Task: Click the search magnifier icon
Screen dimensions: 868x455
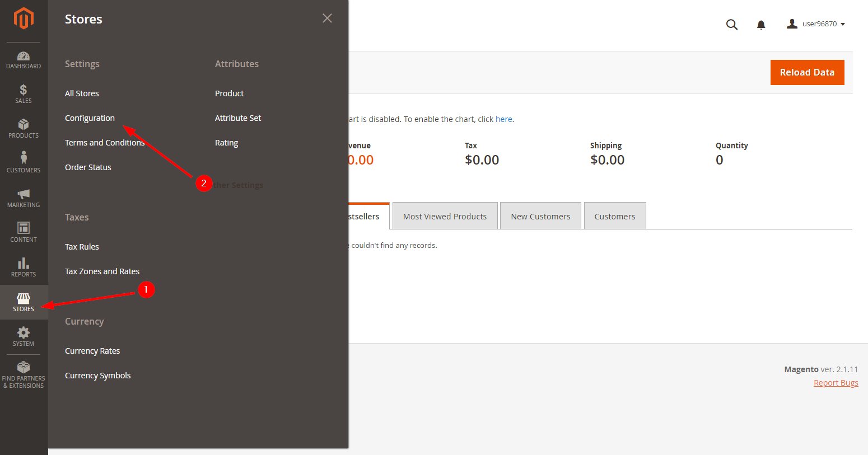Action: 731,25
